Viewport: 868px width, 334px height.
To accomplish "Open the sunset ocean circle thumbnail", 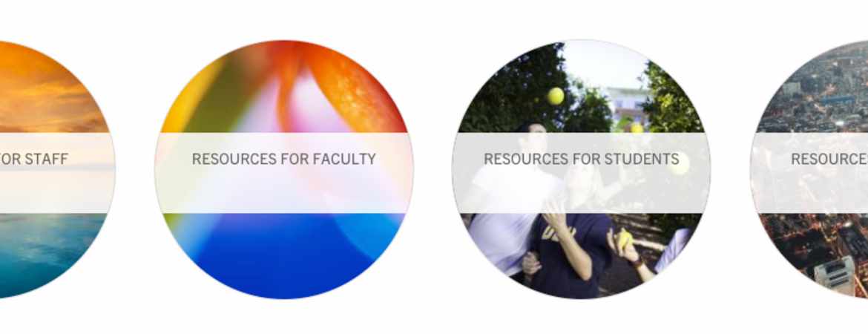I will click(56, 169).
